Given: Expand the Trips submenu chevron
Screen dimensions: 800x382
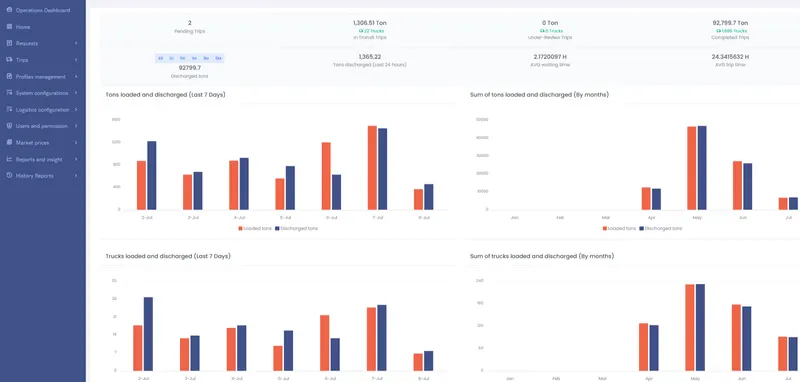Looking at the screenshot, I should [76, 60].
